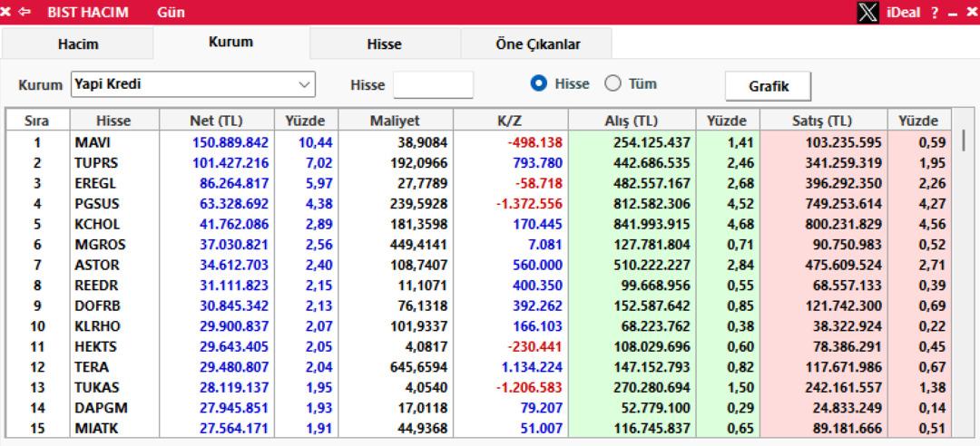Click the Grafik button
980x446 pixels.
(x=769, y=86)
